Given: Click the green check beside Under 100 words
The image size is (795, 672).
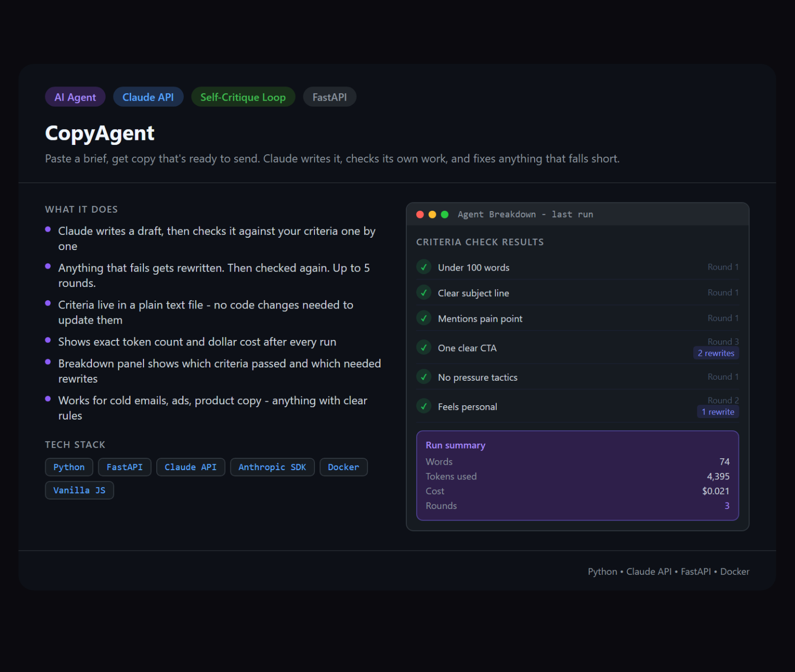Looking at the screenshot, I should (x=424, y=267).
